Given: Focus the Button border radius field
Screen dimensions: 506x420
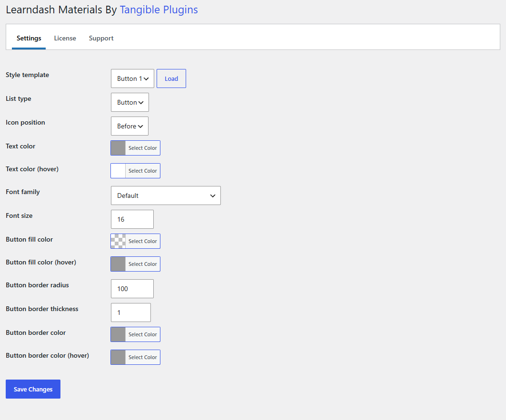Looking at the screenshot, I should [132, 289].
